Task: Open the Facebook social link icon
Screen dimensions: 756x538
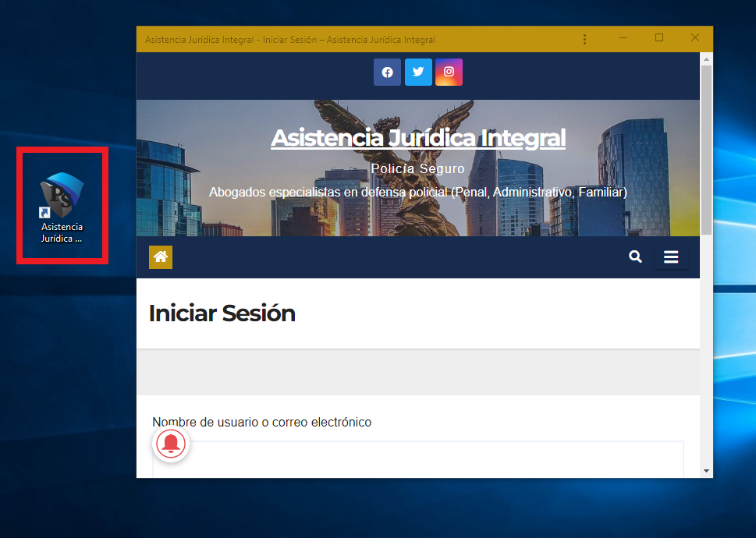Action: pos(387,73)
